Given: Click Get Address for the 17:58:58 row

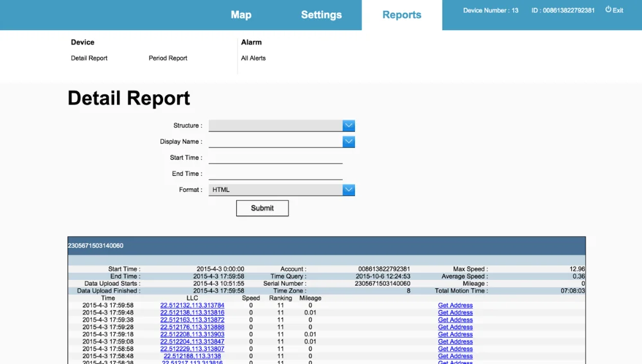Looking at the screenshot, I should [x=455, y=349].
